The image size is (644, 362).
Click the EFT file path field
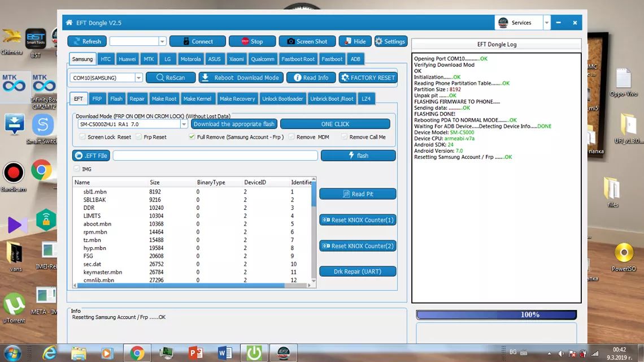click(215, 156)
